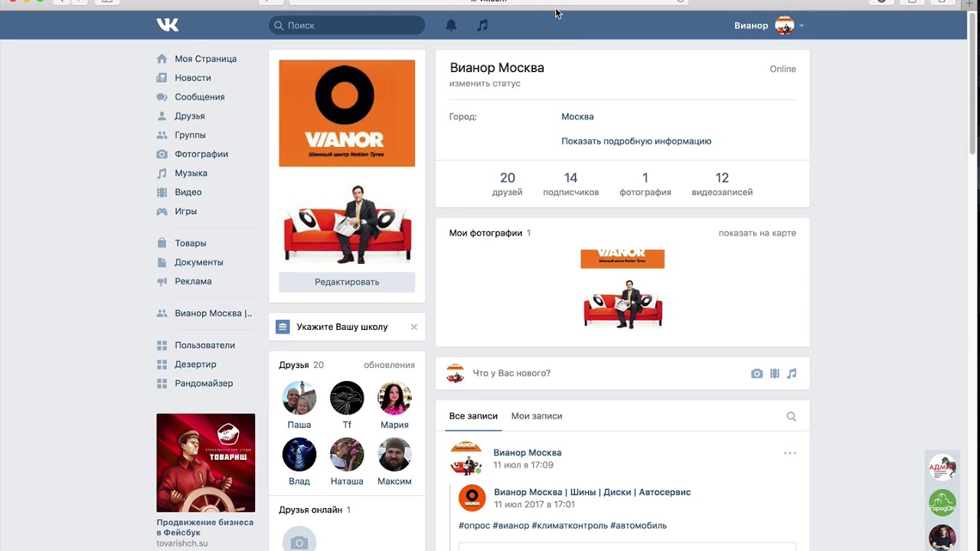Click the gamepad icon beside Игры
Screen dimensions: 980x551
(162, 211)
